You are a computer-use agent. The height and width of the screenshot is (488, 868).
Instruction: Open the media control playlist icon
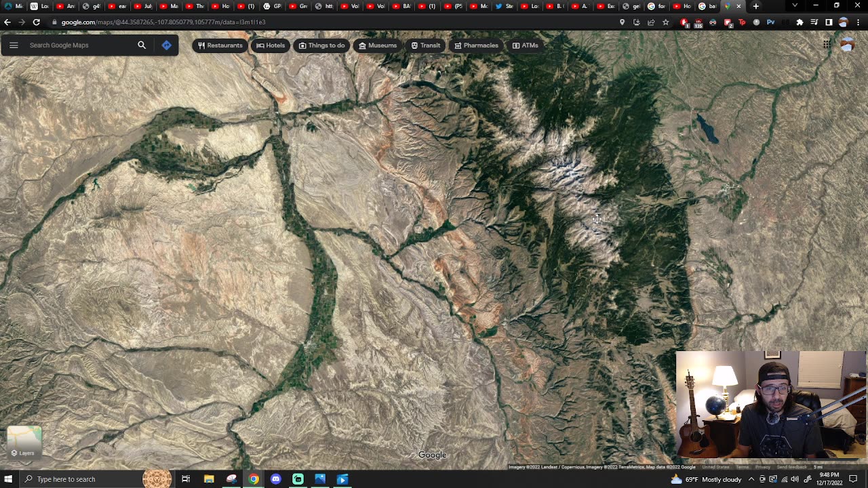point(814,22)
